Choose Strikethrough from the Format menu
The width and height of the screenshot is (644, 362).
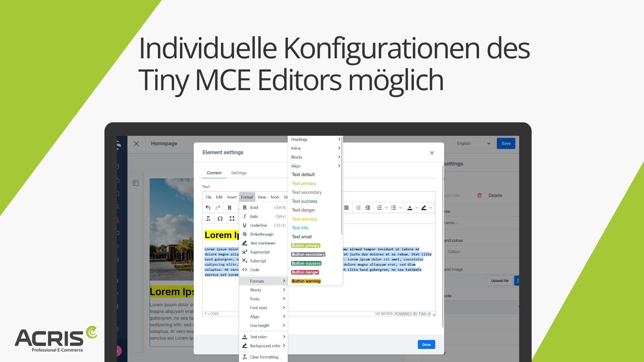263,234
